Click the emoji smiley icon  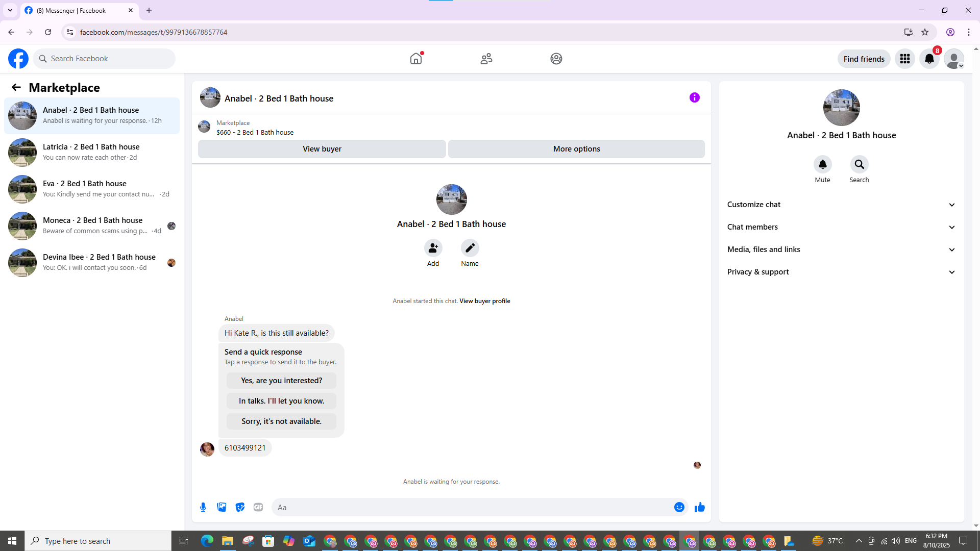[679, 507]
